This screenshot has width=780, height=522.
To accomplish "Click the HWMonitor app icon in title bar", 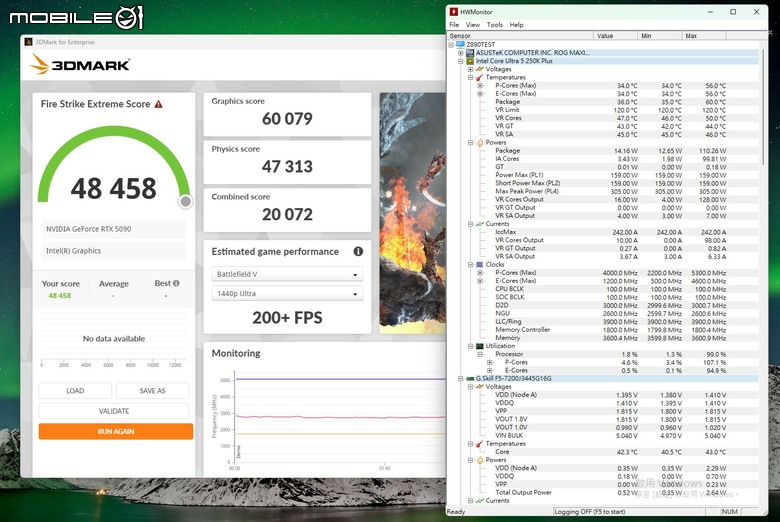I will 454,12.
